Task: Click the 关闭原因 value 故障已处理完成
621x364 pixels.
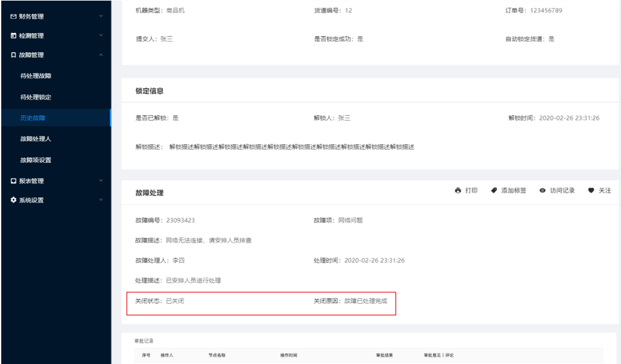Action: [365, 301]
